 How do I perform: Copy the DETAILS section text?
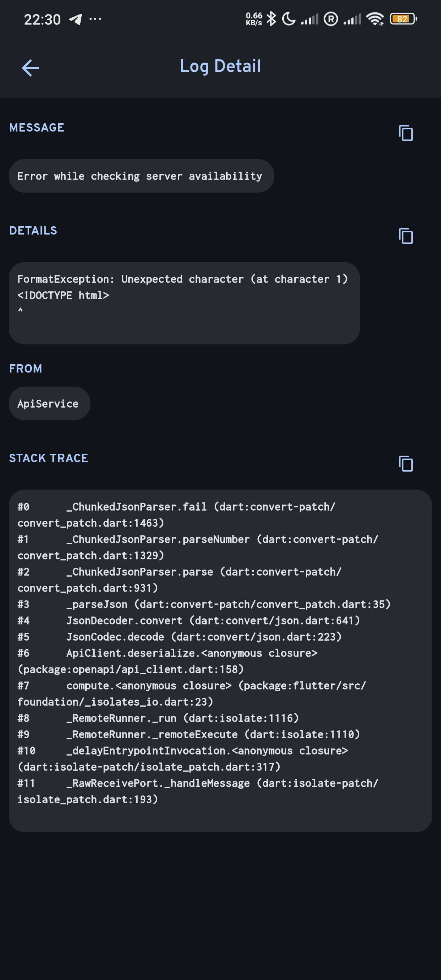[x=406, y=236]
